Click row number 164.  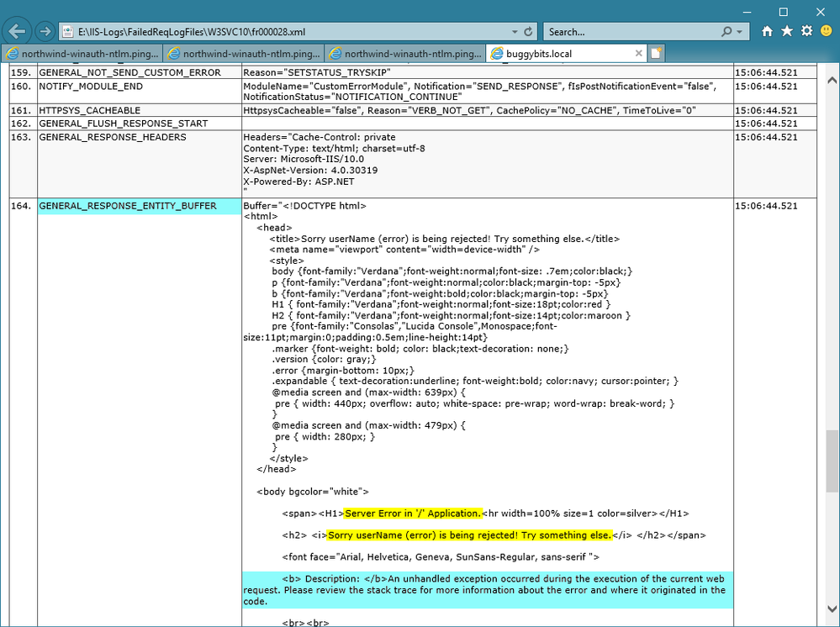(21, 206)
